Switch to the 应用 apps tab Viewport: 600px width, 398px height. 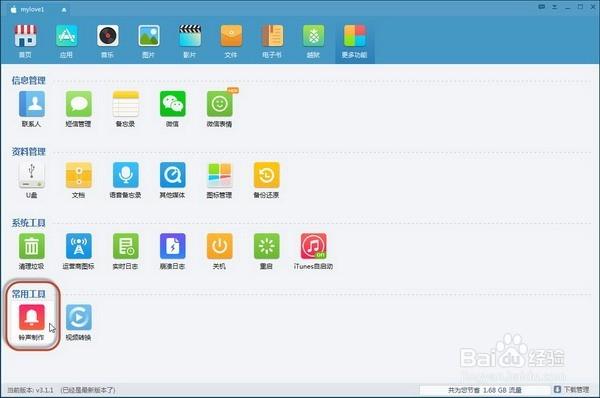(66, 41)
